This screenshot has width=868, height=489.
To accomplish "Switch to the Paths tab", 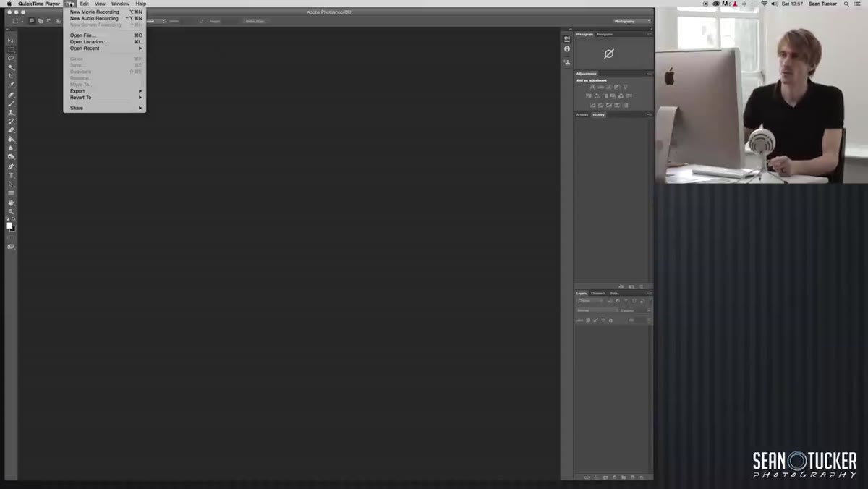I will coord(615,293).
